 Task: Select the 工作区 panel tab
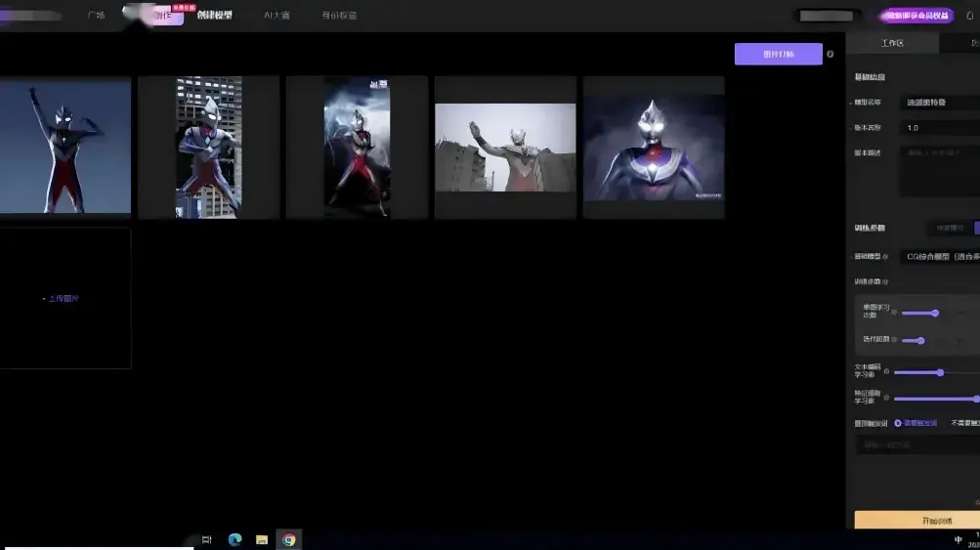tap(892, 43)
